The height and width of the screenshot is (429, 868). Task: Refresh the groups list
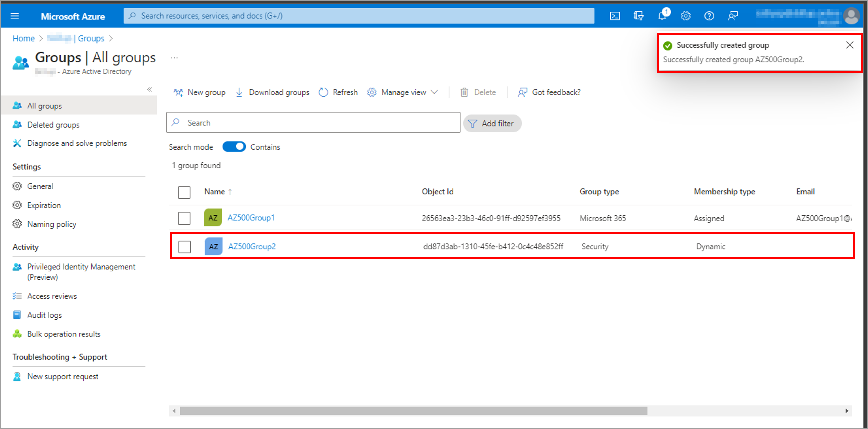(338, 92)
